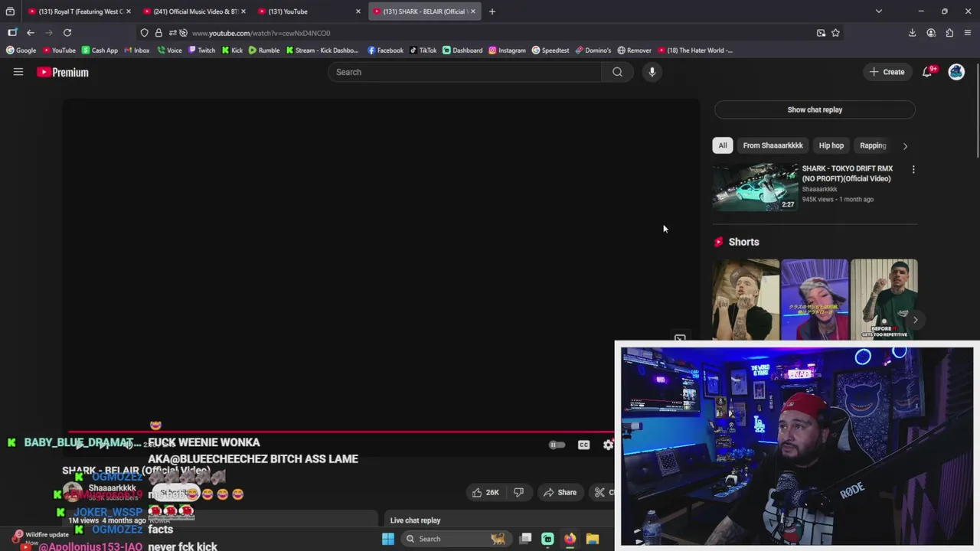Click the YouTube Premium logo
The height and width of the screenshot is (551, 980).
(x=63, y=72)
